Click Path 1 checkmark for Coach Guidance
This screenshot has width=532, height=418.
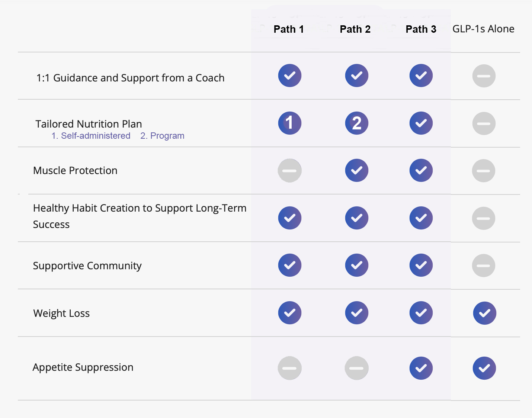click(289, 75)
